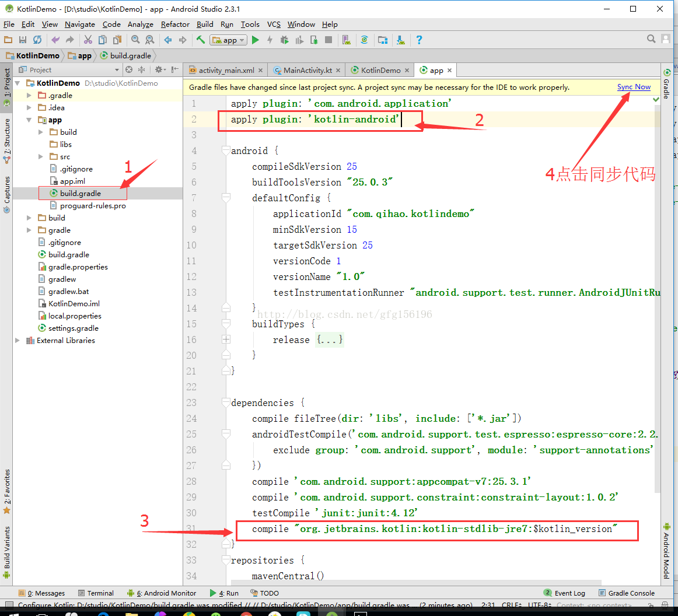This screenshot has height=616, width=678.
Task: Toggle Build Variants side panel
Action: pos(6,552)
